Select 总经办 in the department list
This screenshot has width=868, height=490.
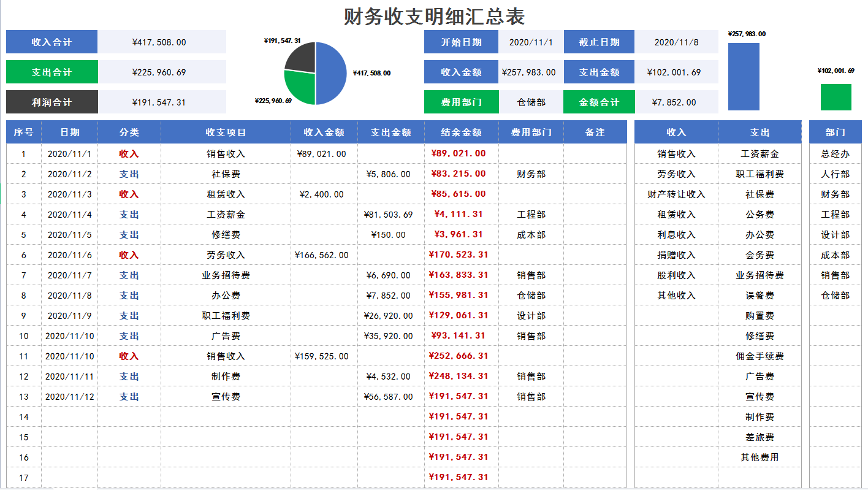coord(835,154)
